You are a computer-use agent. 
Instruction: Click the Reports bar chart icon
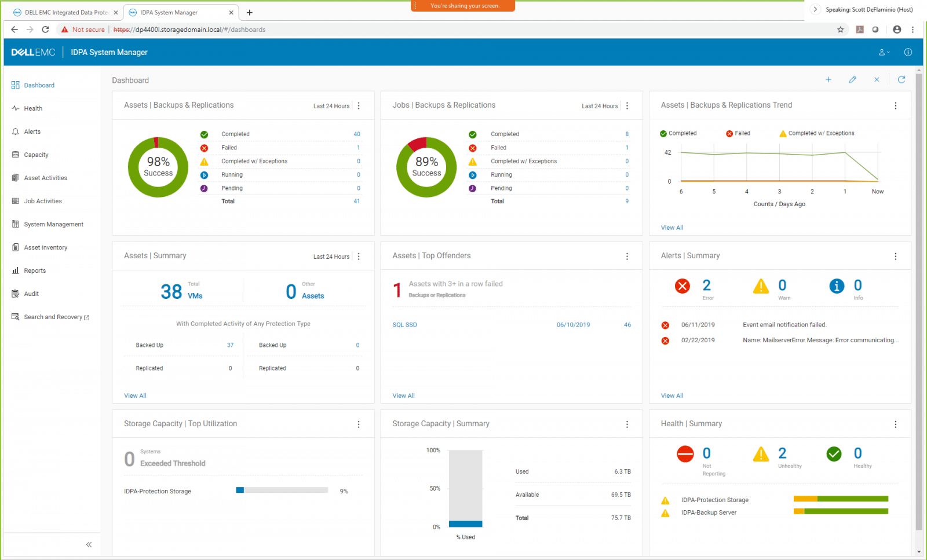[16, 270]
